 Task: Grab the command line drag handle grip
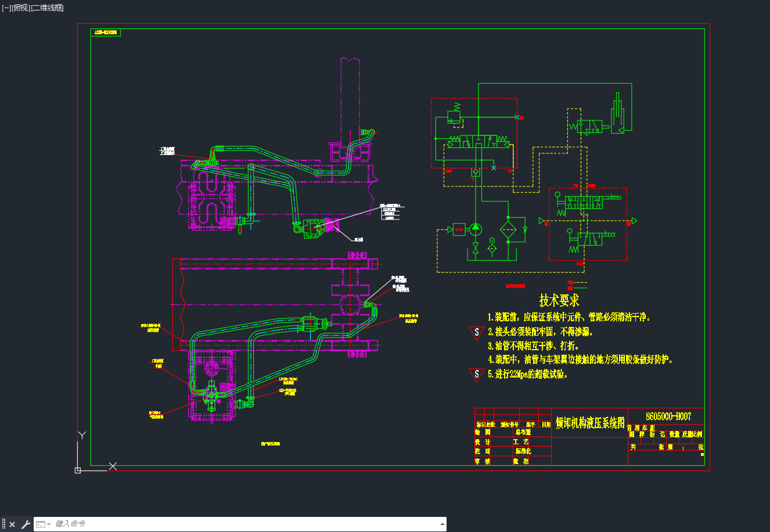[3, 524]
